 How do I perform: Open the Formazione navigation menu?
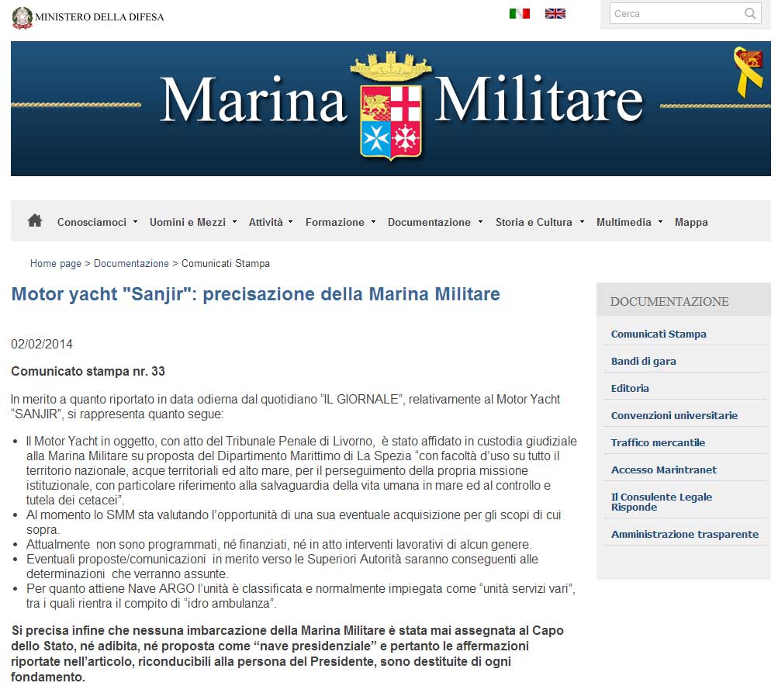340,222
